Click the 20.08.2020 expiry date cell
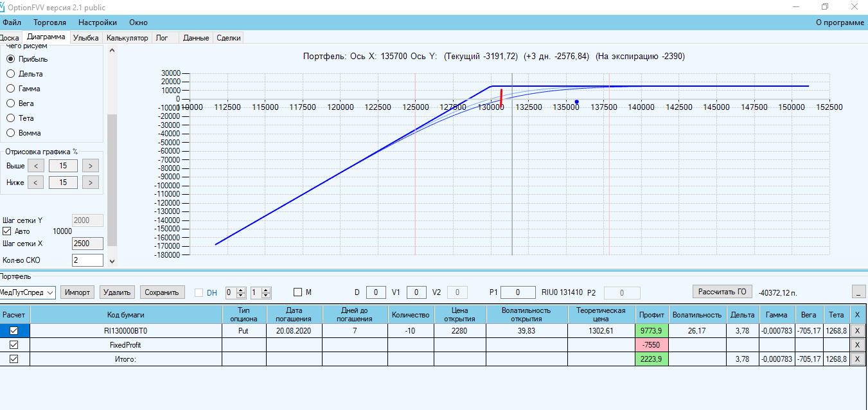The height and width of the screenshot is (410, 868). point(294,331)
